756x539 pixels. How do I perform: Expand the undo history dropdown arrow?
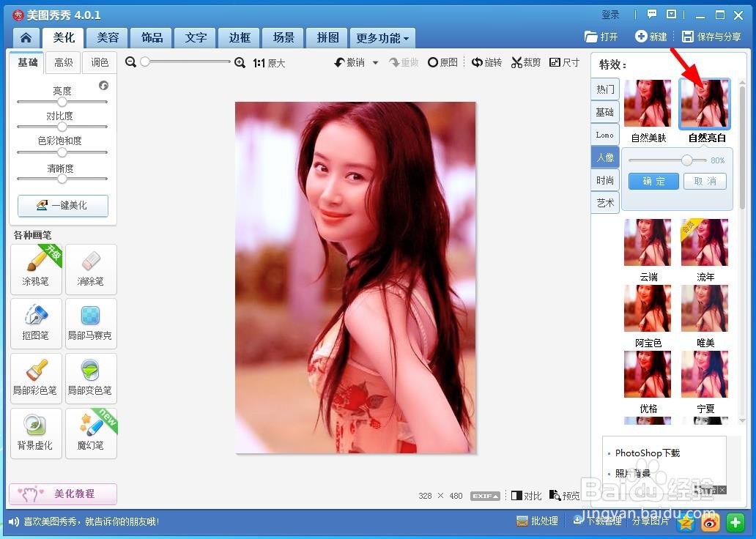click(x=375, y=63)
